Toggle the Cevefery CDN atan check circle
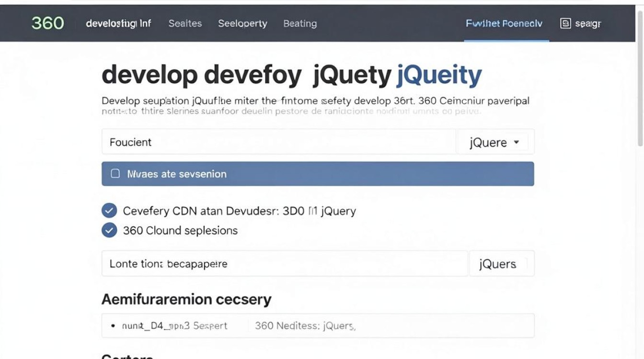The height and width of the screenshot is (359, 644). click(109, 211)
